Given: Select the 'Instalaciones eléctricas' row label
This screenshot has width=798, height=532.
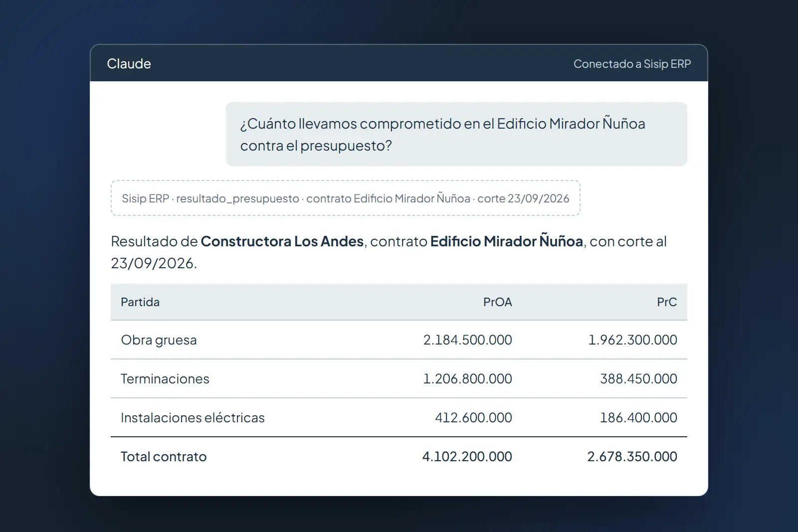Looking at the screenshot, I should point(193,418).
